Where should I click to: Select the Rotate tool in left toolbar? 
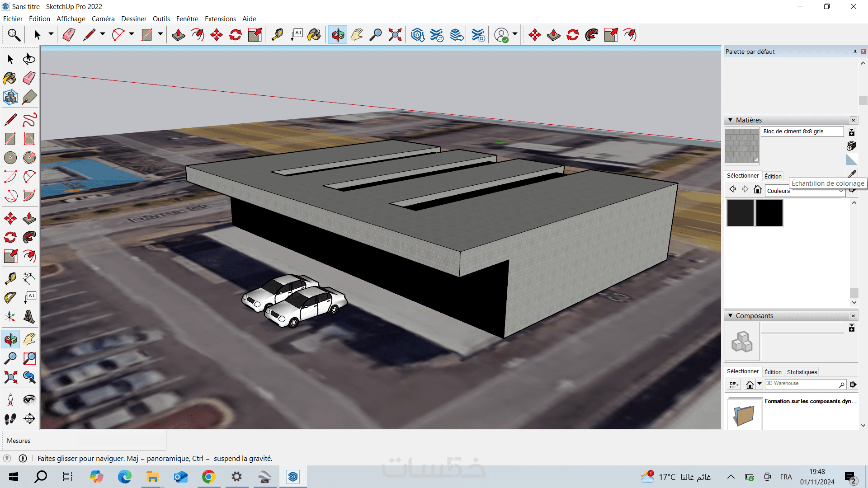coord(10,237)
